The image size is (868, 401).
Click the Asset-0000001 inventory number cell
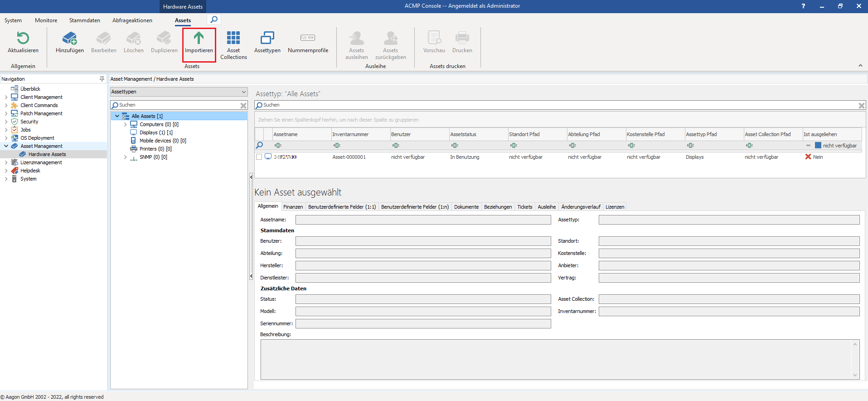click(x=349, y=157)
